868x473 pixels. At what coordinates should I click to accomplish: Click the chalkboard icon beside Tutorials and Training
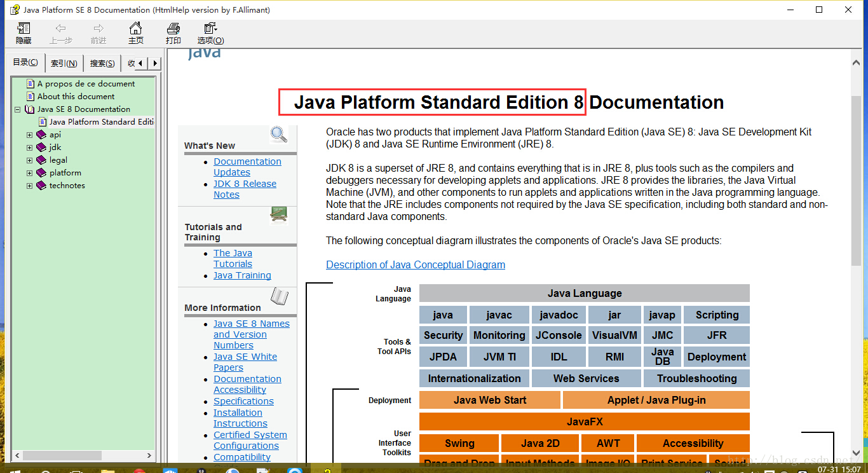tap(279, 214)
